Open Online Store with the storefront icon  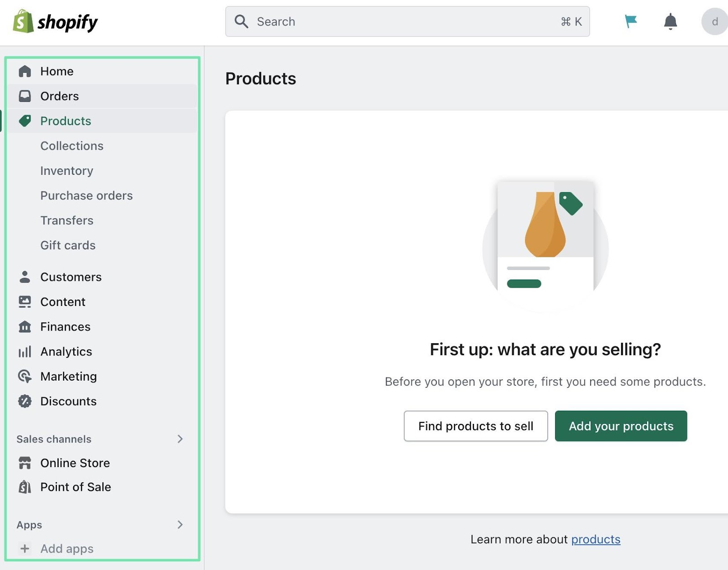[x=25, y=463]
